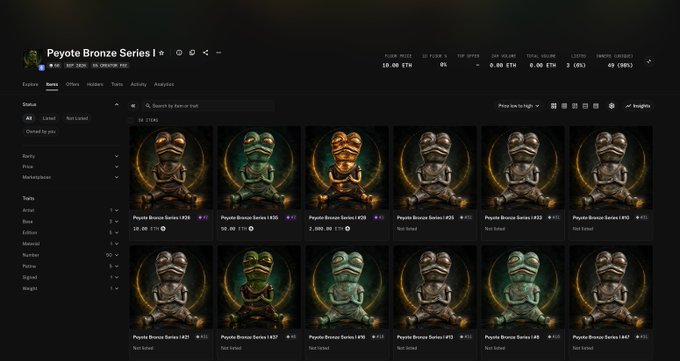Open the green frog thumbnail for #35

pos(259,167)
